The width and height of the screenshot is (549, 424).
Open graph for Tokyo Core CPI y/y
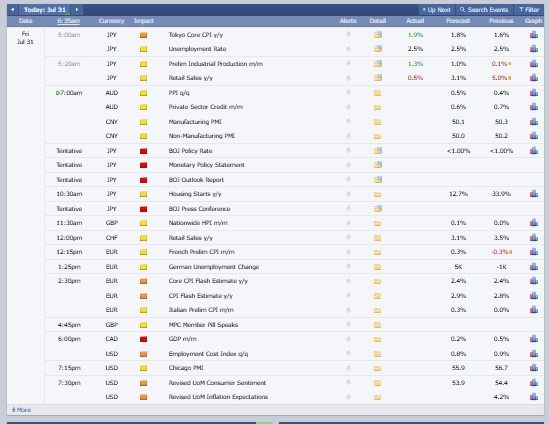click(x=534, y=35)
